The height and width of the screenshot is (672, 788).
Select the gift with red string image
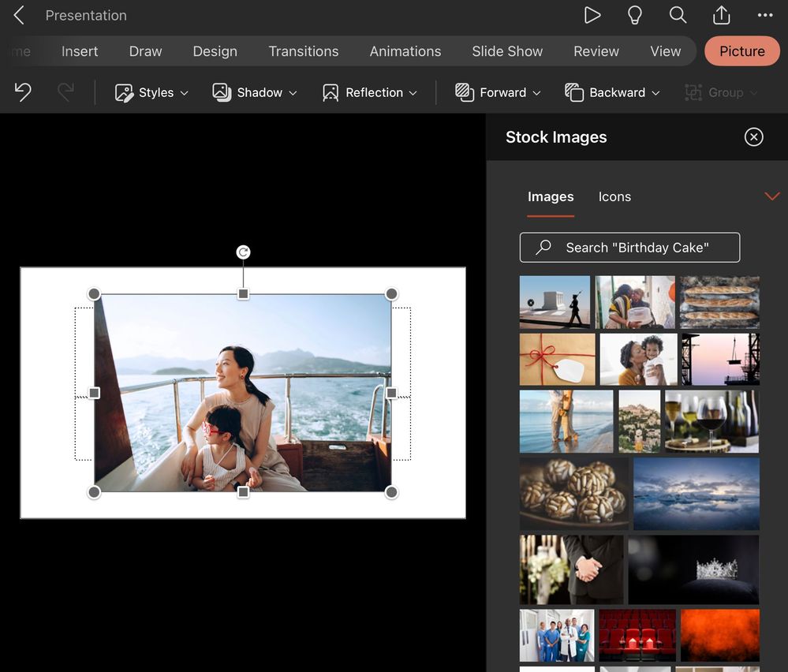(558, 360)
